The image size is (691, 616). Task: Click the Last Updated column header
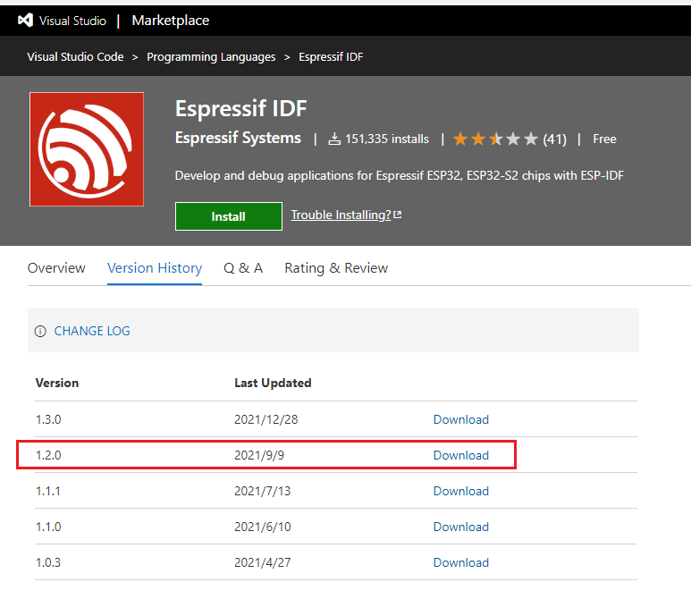point(273,383)
